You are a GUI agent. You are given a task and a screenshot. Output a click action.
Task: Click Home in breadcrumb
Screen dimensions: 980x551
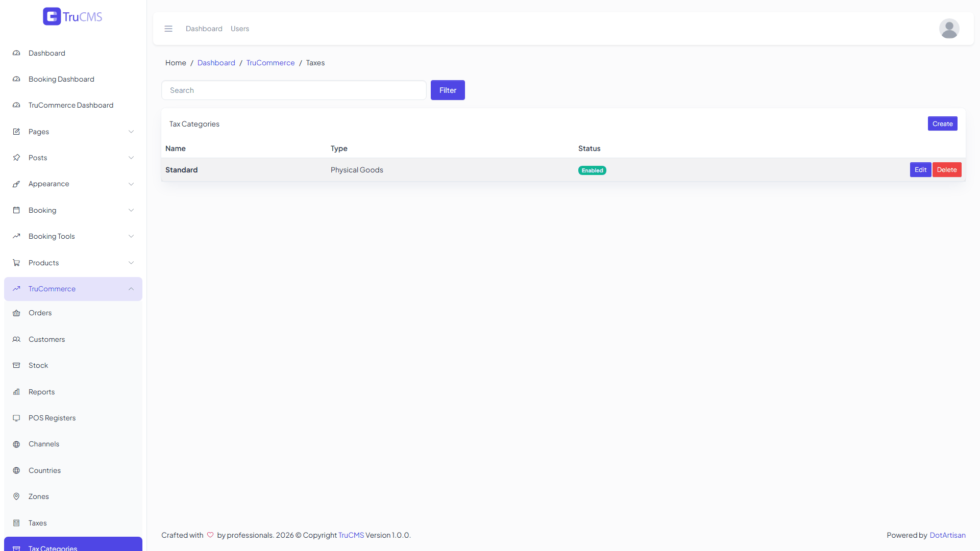pyautogui.click(x=176, y=63)
